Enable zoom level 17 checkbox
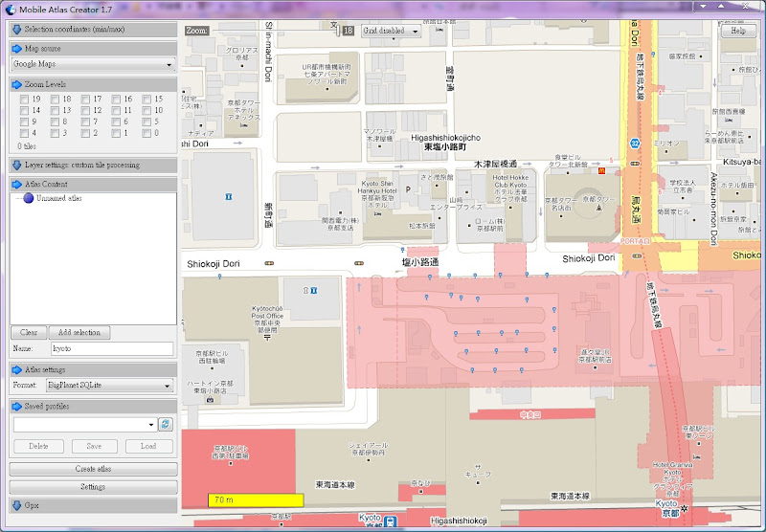 point(85,100)
